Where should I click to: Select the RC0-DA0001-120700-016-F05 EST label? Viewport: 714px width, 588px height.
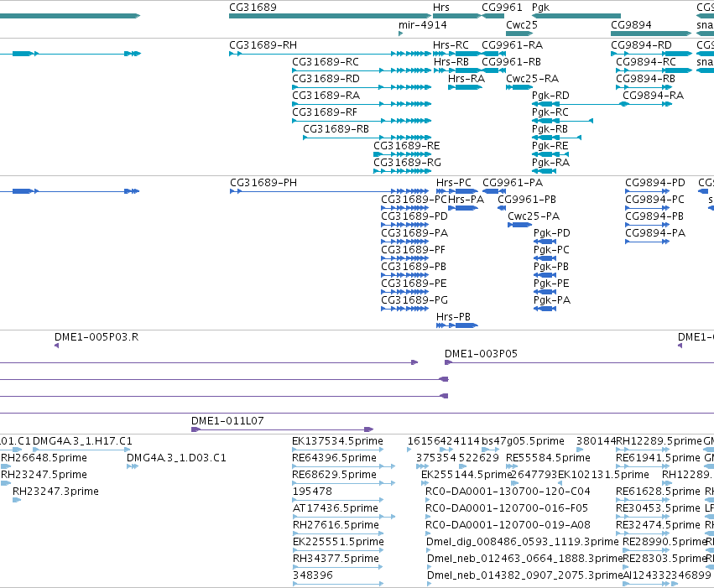[507, 508]
